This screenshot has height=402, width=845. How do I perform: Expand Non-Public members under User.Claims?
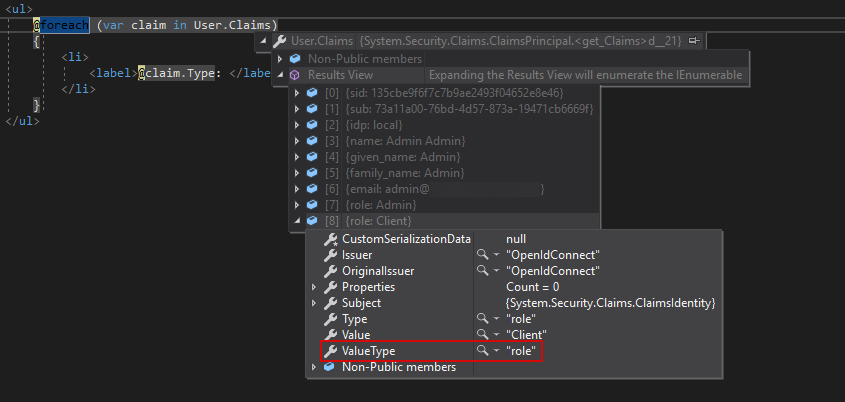click(280, 59)
